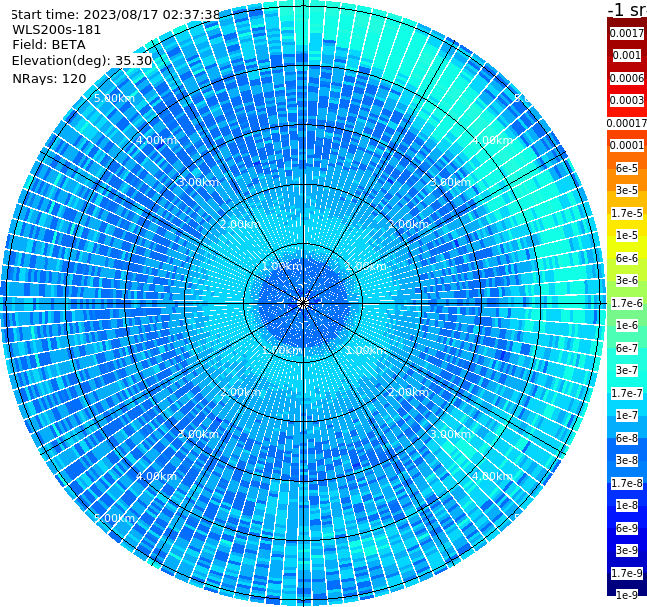
Task: Click the 3e-6 colorbar tick label
Action: tap(627, 280)
